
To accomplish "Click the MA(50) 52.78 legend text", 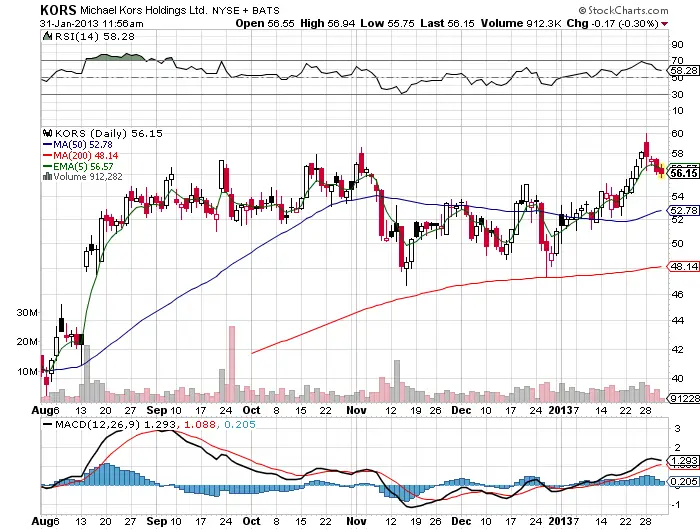I will (83, 145).
